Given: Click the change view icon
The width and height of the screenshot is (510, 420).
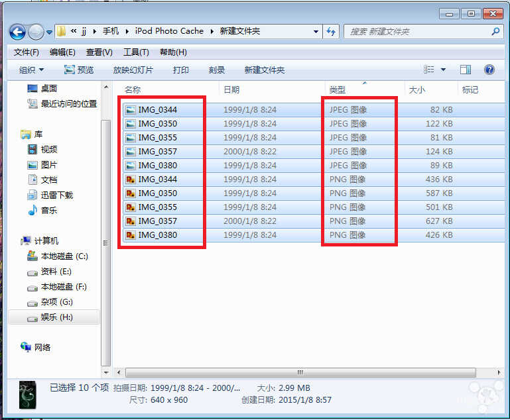Looking at the screenshot, I should click(x=429, y=70).
